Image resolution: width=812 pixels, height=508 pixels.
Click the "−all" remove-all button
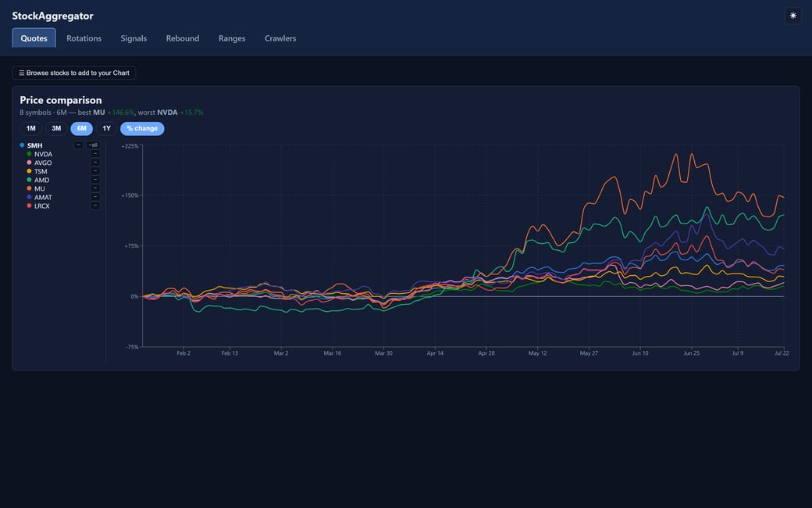[x=93, y=145]
